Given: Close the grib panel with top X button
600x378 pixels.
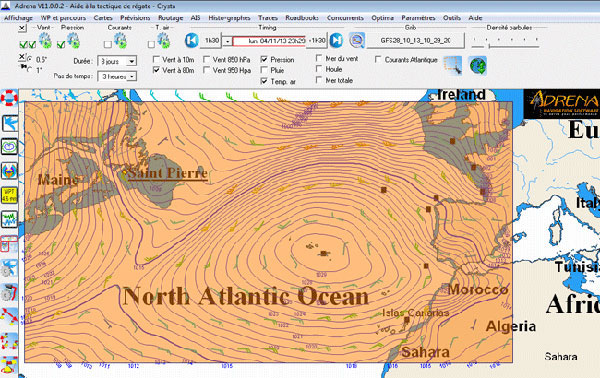Looking at the screenshot, I should click(22, 28).
